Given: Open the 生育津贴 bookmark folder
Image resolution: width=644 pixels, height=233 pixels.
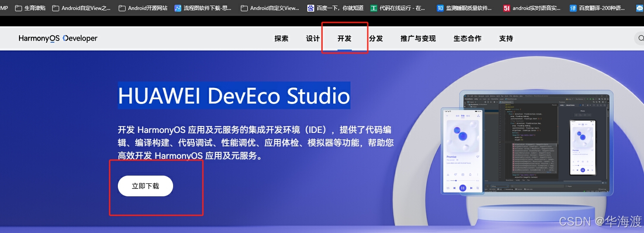Looking at the screenshot, I should click(x=30, y=8).
